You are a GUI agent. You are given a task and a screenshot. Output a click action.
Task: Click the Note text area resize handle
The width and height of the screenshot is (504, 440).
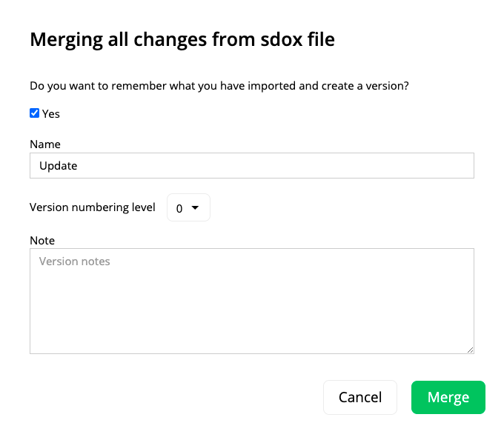pyautogui.click(x=470, y=350)
